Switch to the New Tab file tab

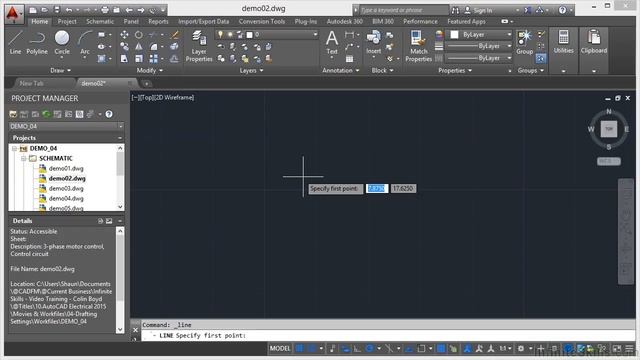(x=32, y=84)
